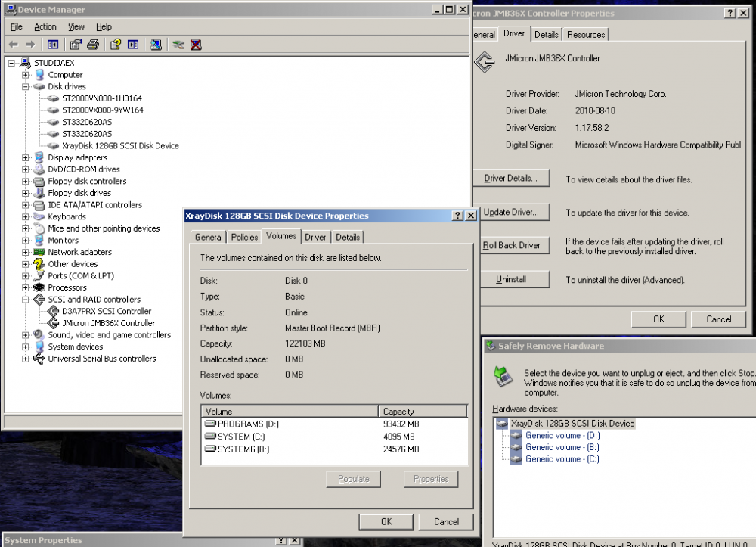The height and width of the screenshot is (547, 756).
Task: Click the green Update Driver toolbar icon
Action: click(178, 45)
